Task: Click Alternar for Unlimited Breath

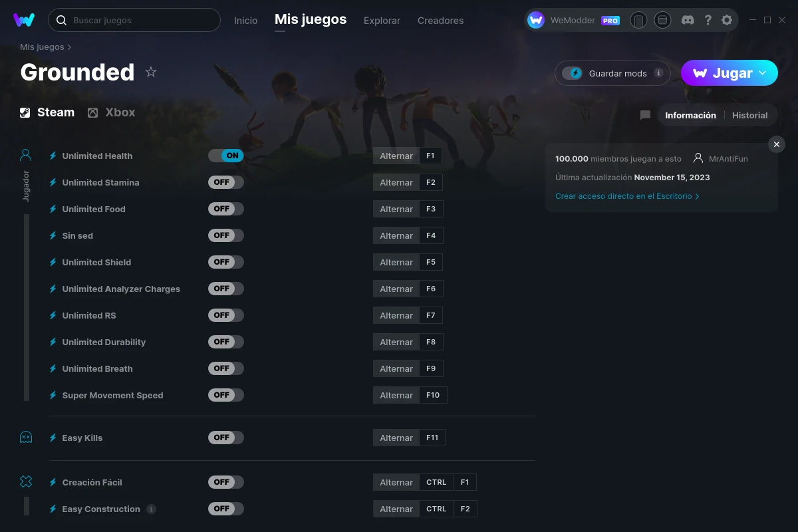Action: pos(396,368)
